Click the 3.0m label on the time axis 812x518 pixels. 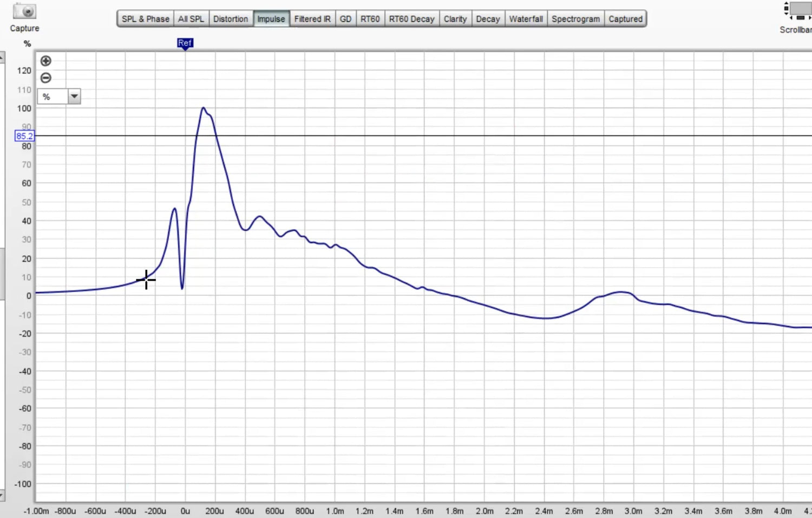pyautogui.click(x=633, y=511)
